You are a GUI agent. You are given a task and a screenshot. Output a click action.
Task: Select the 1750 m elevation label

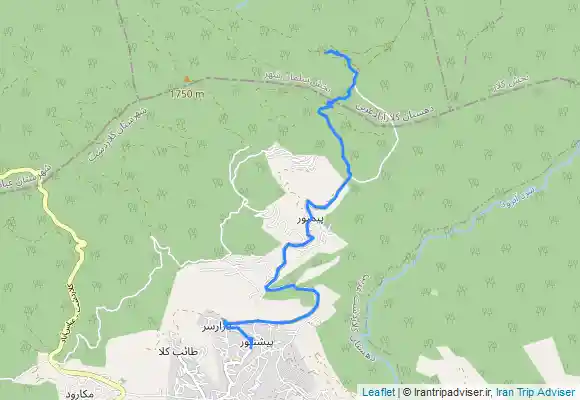[187, 94]
